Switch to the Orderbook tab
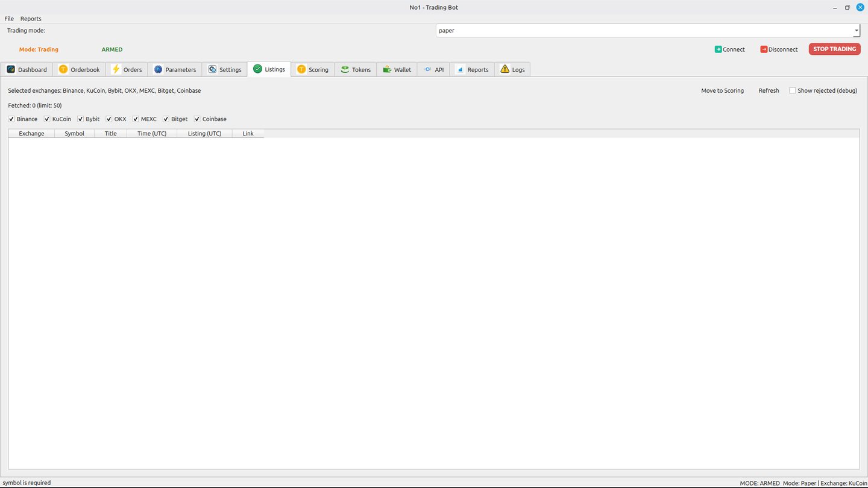868x488 pixels. pos(80,69)
